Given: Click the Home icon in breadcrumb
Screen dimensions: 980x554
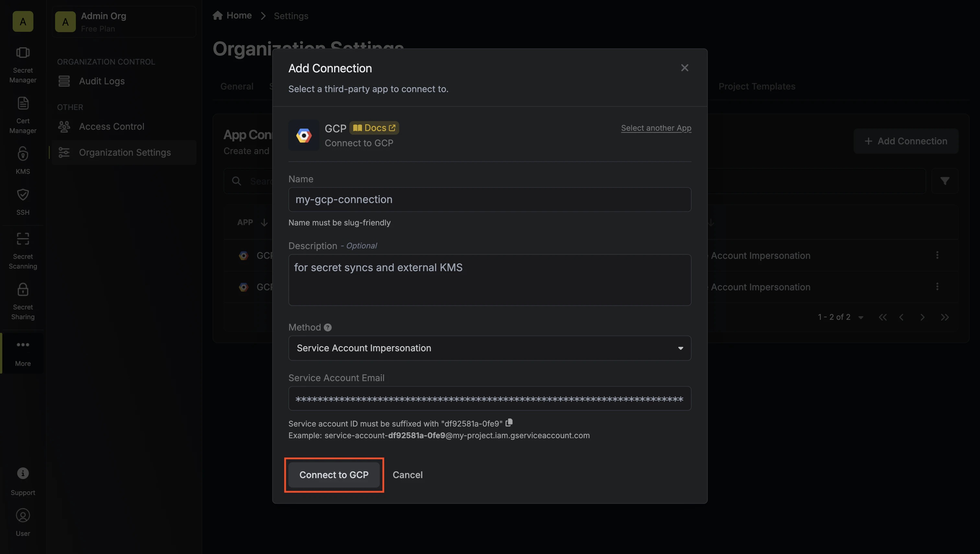Looking at the screenshot, I should [x=217, y=15].
